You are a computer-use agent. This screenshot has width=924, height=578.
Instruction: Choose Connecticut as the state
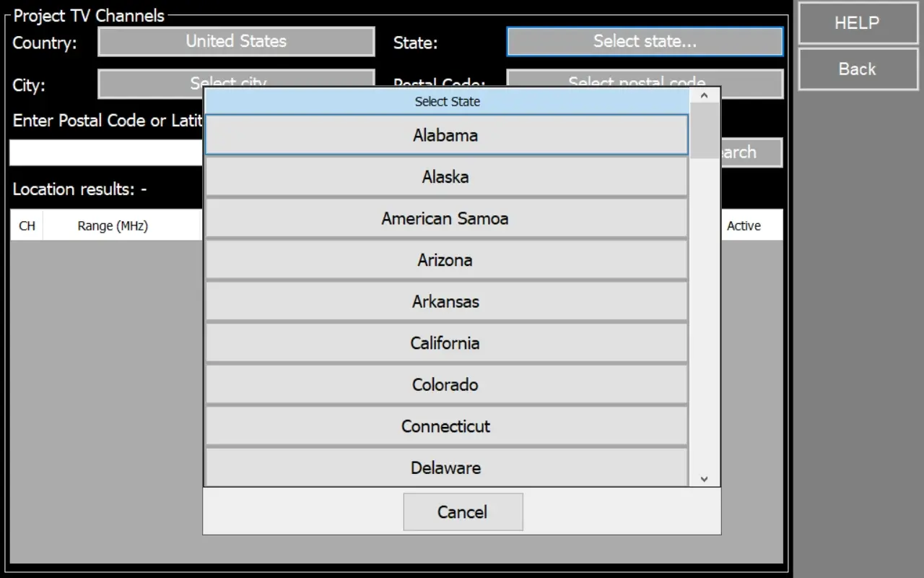(446, 426)
